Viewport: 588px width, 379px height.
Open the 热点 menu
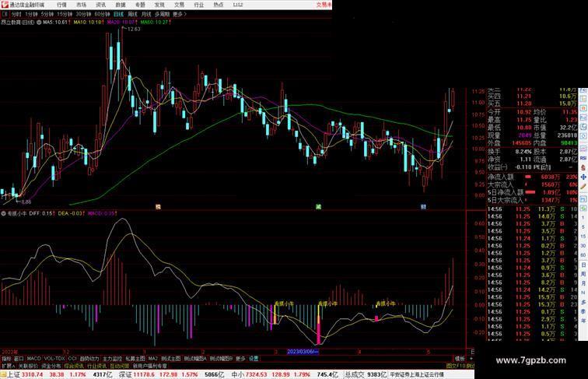click(219, 5)
